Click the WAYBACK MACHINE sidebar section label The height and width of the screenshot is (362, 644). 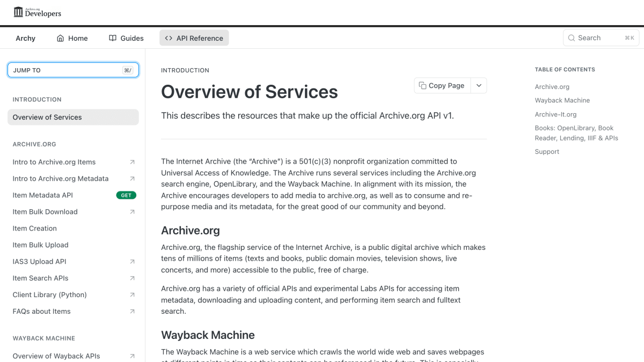point(44,338)
